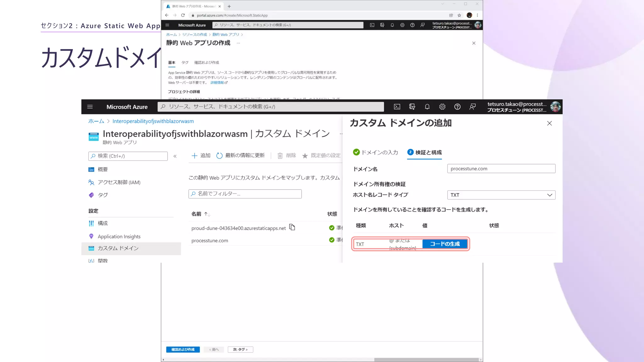Open the feedback icon in Azure header
This screenshot has width=644, height=362.
click(x=472, y=107)
